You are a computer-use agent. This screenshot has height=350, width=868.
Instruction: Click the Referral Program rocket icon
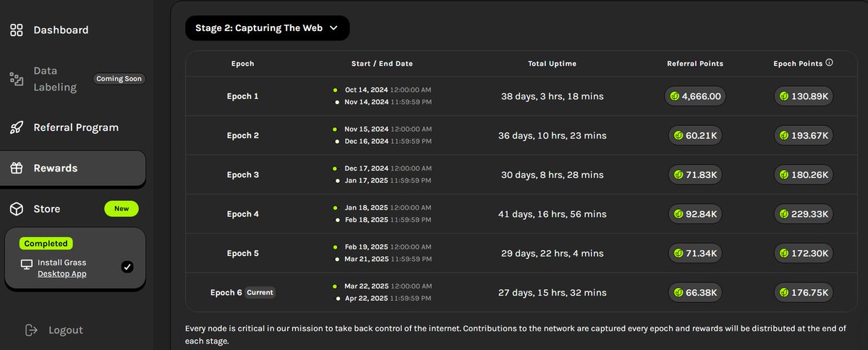[x=16, y=127]
